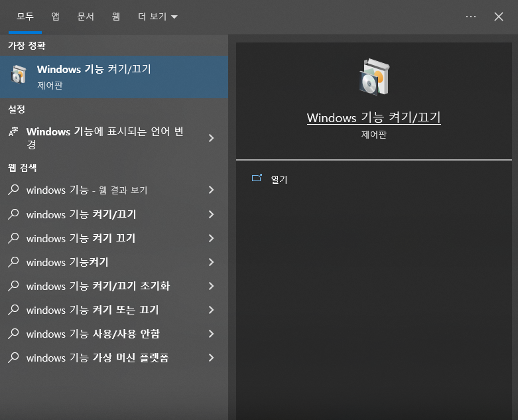Expand arrow for windows 기능켜기
This screenshot has height=420, width=518.
tap(212, 262)
